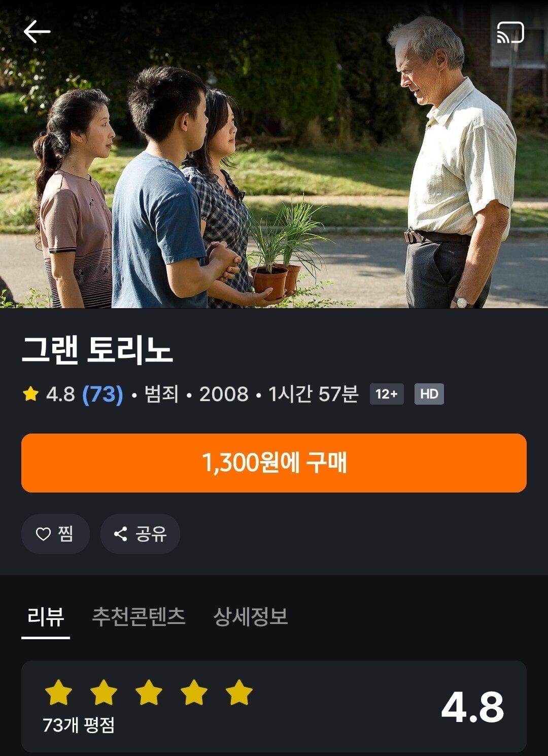Tap the heart icon to wishlist
The width and height of the screenshot is (548, 756).
point(43,534)
